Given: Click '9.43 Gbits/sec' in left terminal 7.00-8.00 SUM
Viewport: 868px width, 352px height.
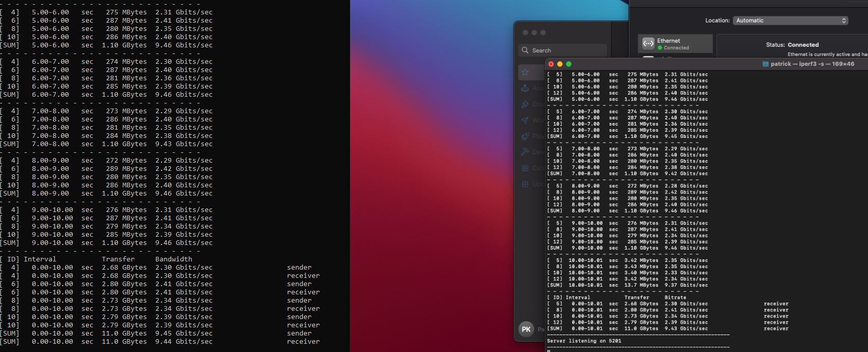Looking at the screenshot, I should click(x=184, y=144).
